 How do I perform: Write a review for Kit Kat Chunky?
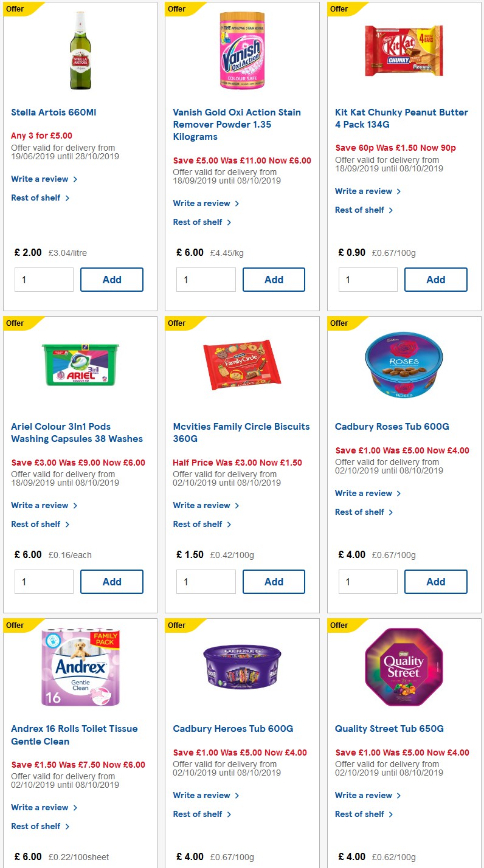364,191
